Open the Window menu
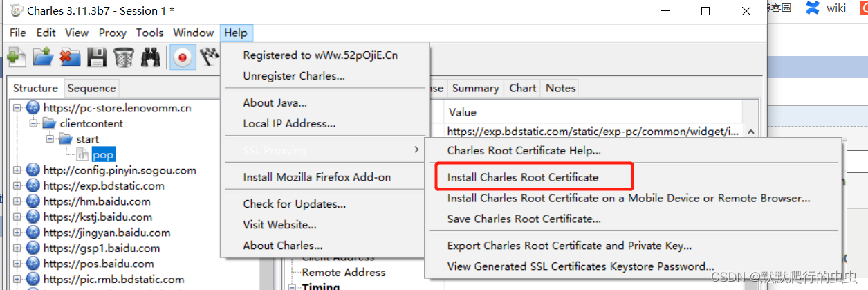Screen dimensions: 868x290 point(193,33)
